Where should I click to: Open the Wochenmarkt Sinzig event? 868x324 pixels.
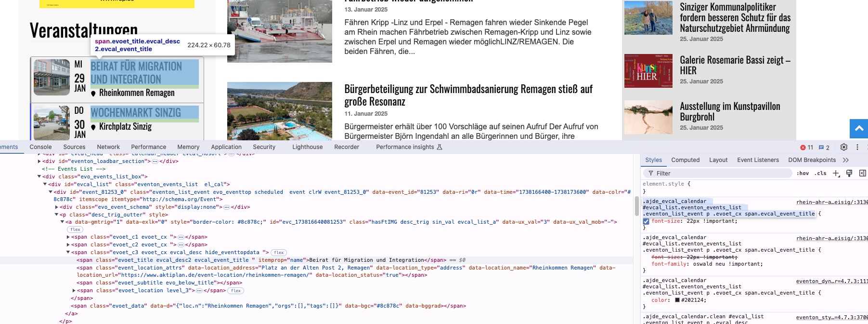click(136, 113)
